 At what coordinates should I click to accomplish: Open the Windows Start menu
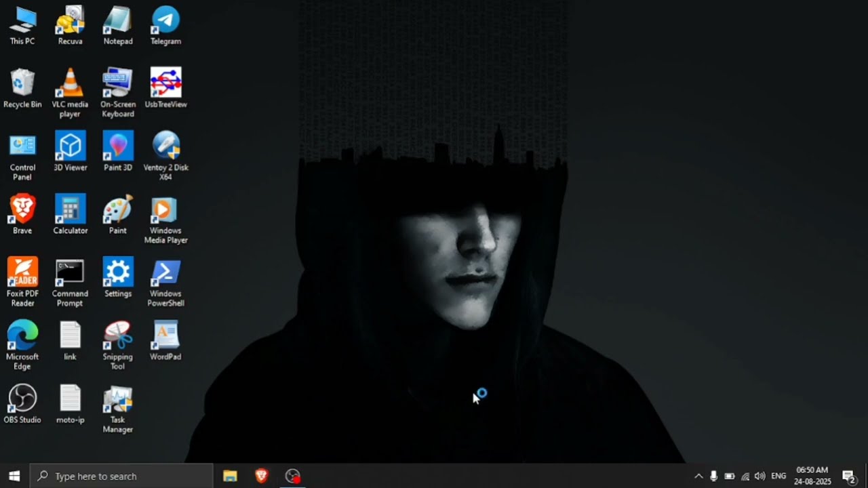[x=15, y=476]
